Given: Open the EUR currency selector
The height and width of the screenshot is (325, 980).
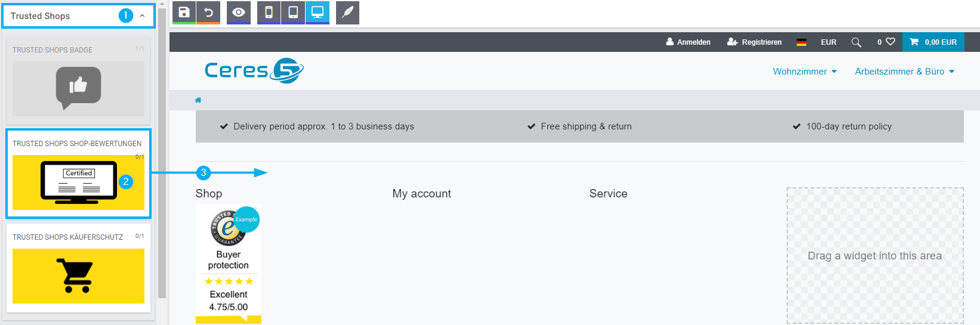Looking at the screenshot, I should click(x=828, y=42).
